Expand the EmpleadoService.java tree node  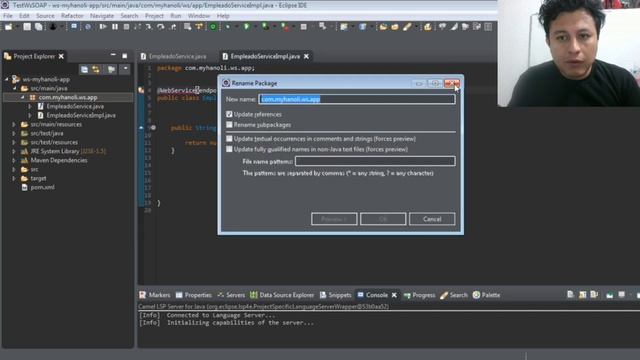click(x=30, y=106)
